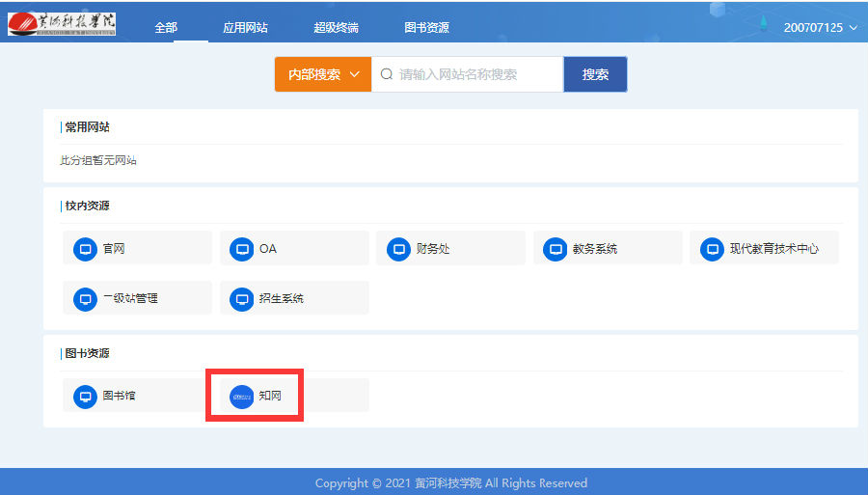This screenshot has width=868, height=495.
Task: Click the OA monitor icon
Action: (x=242, y=249)
